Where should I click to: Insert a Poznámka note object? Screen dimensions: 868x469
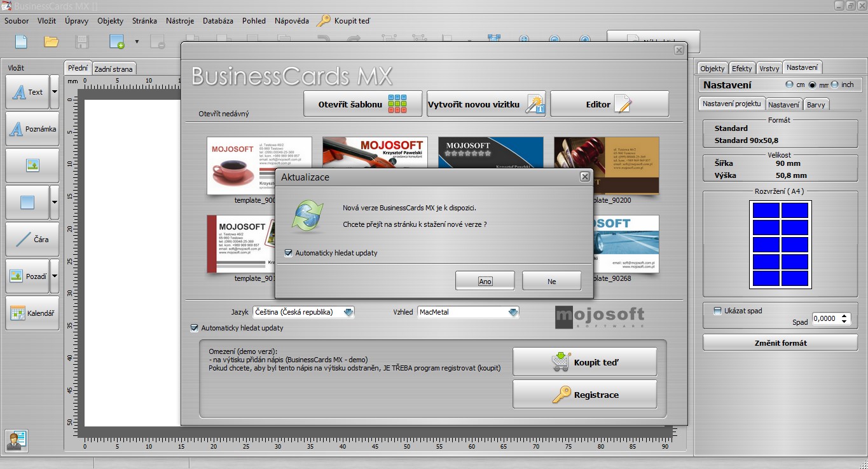(32, 129)
